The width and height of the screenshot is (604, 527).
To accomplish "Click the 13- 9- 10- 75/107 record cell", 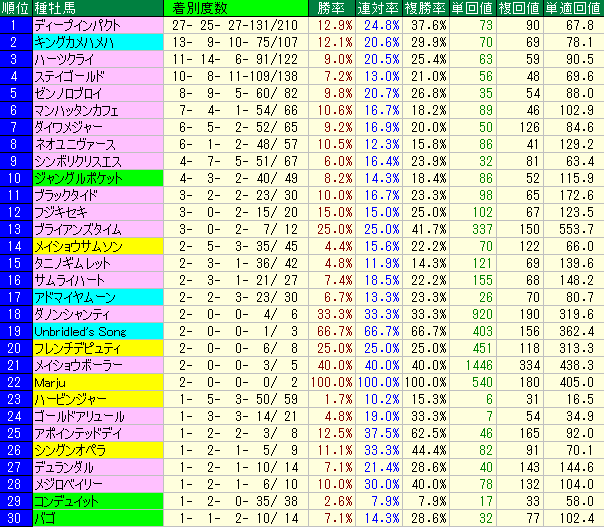I will (235, 42).
